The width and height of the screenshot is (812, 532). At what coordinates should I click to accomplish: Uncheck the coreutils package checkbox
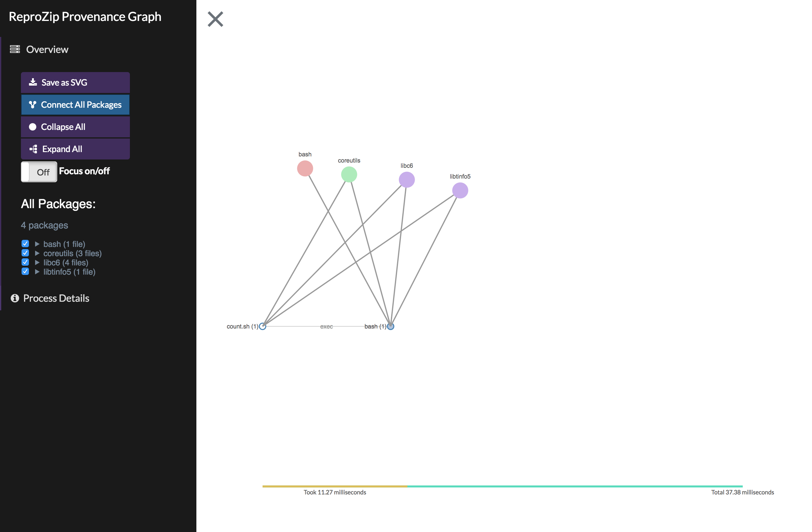click(x=25, y=253)
